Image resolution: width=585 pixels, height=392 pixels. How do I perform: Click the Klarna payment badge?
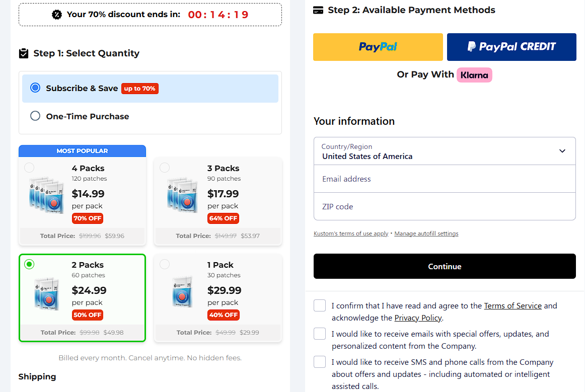pyautogui.click(x=474, y=75)
